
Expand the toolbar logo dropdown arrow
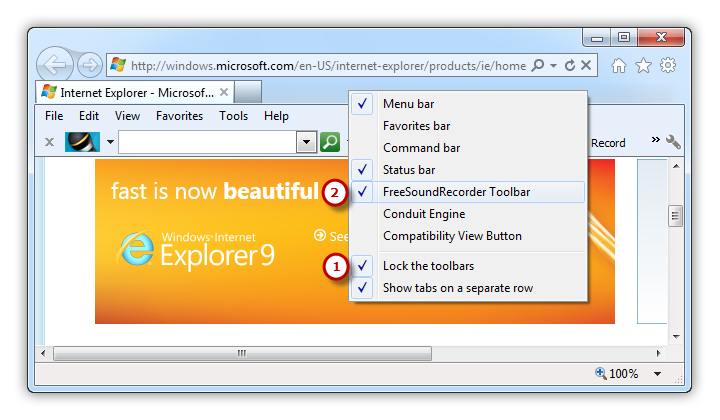[110, 142]
